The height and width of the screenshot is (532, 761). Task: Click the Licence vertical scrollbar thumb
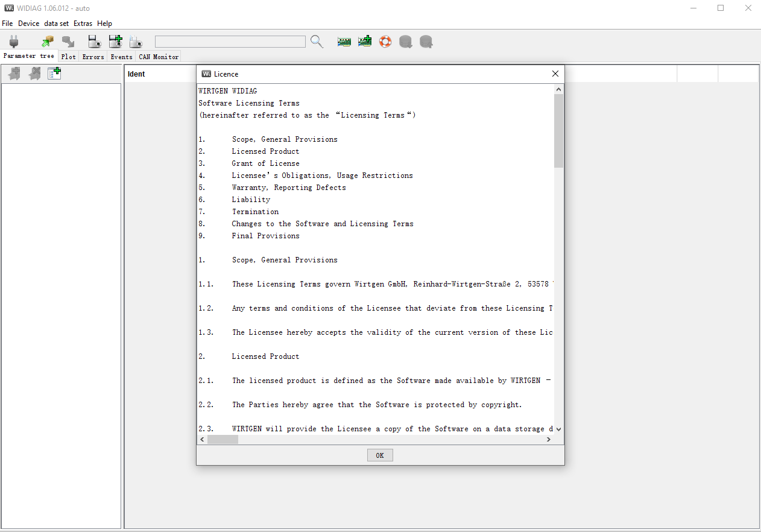[558, 131]
